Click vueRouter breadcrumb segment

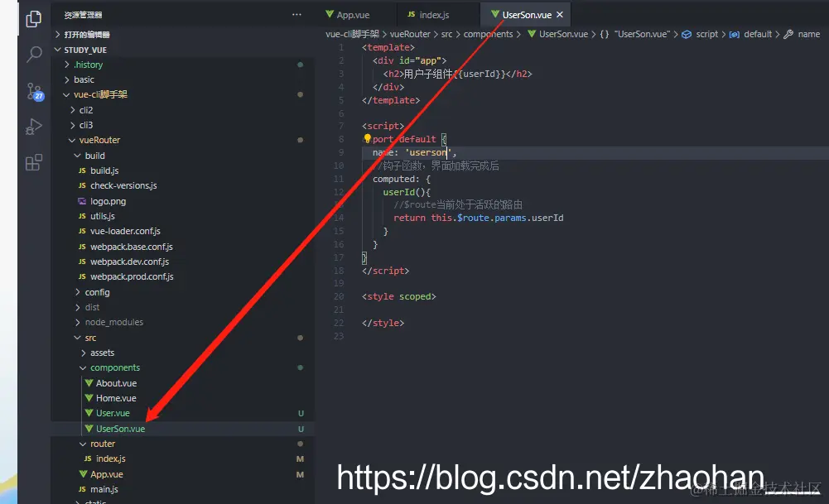coord(410,34)
